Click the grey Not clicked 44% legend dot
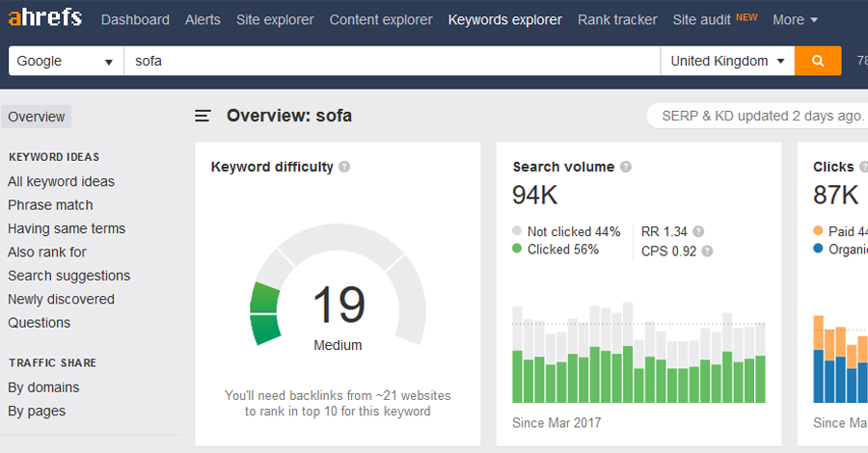The image size is (868, 453). pos(517,230)
